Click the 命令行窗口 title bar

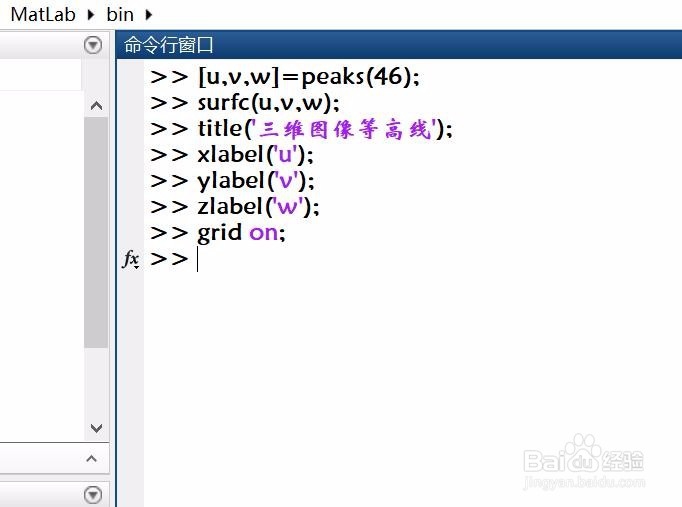pyautogui.click(x=399, y=44)
